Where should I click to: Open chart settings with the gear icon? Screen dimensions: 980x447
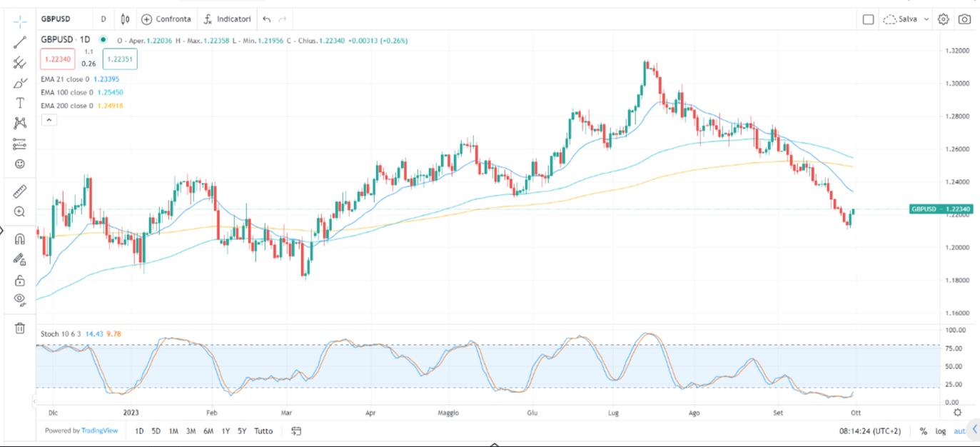(x=943, y=19)
